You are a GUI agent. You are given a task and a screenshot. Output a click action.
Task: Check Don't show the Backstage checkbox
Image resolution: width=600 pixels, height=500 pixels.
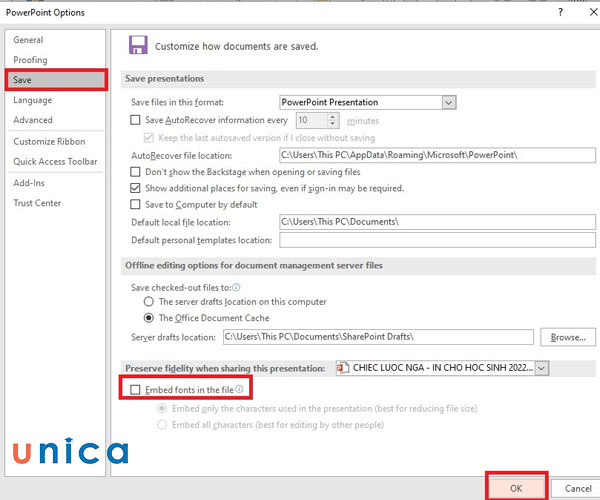(135, 172)
